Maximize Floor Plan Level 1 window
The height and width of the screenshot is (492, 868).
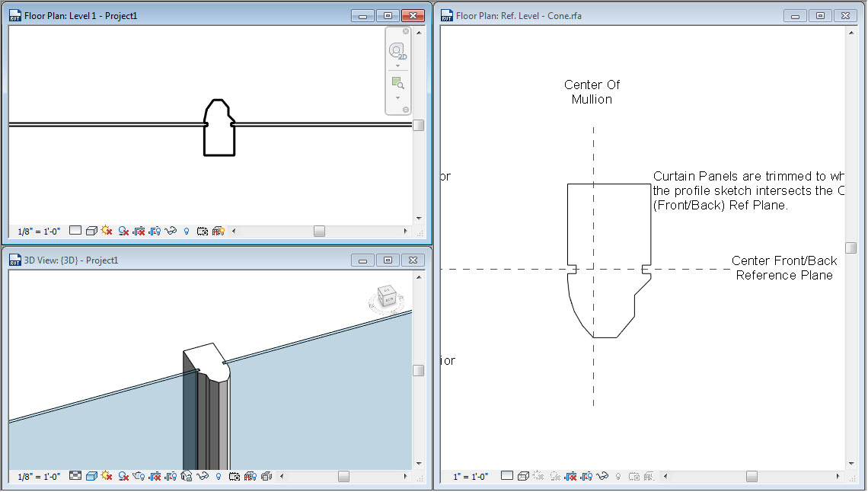(x=388, y=15)
